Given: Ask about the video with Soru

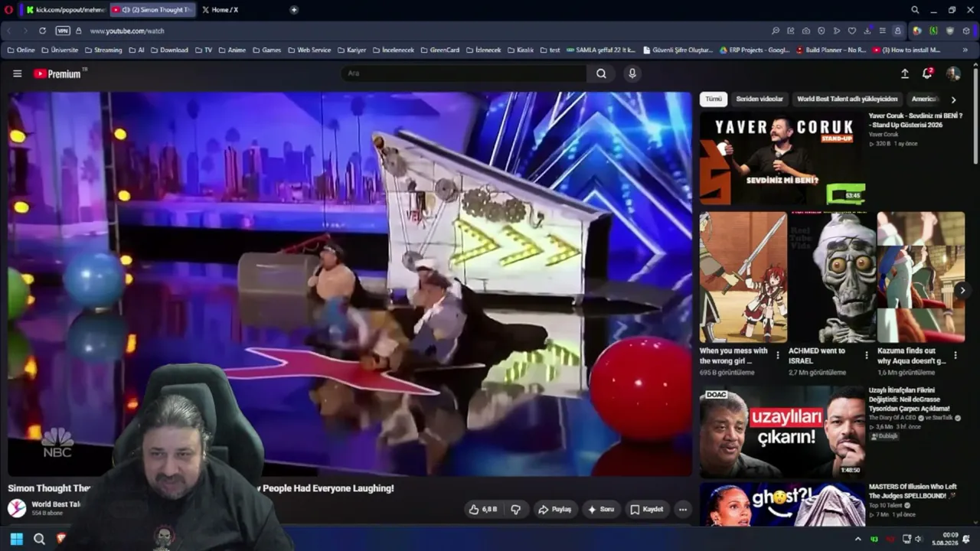Looking at the screenshot, I should pyautogui.click(x=601, y=509).
